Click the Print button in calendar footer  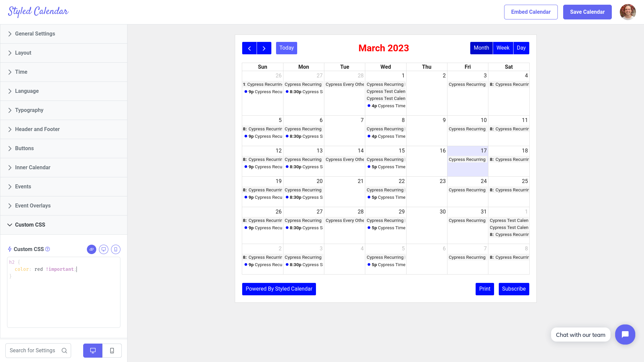pyautogui.click(x=484, y=289)
